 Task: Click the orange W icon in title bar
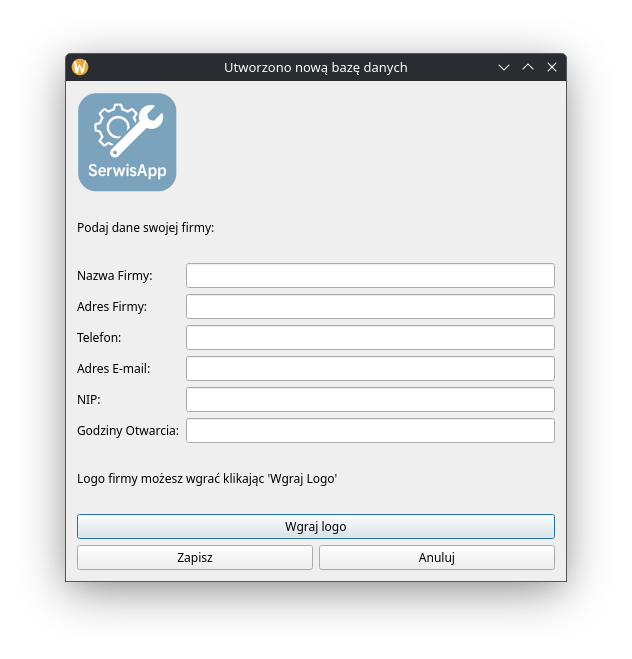[81, 68]
